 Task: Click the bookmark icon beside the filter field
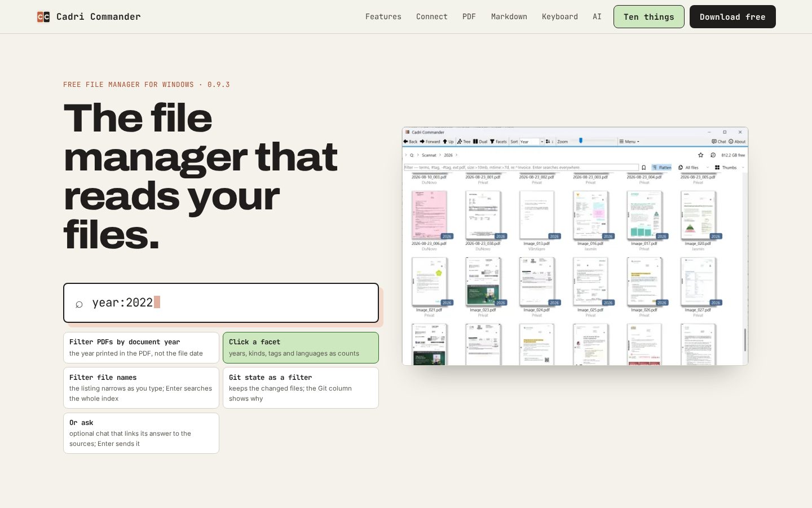click(x=643, y=168)
